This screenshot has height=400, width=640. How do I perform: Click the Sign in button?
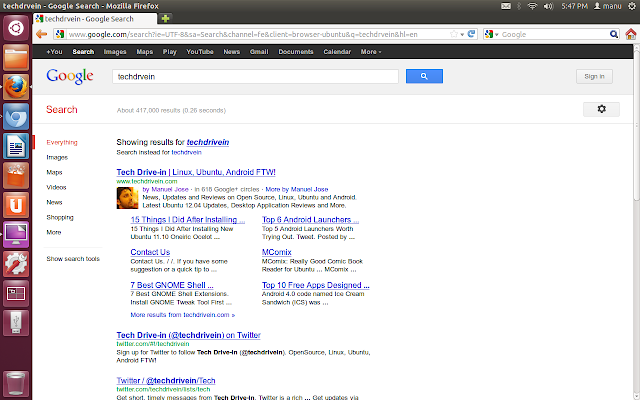tap(594, 76)
